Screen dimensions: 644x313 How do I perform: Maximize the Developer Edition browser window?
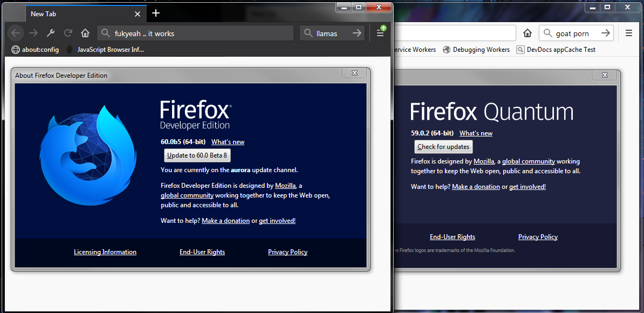[359, 7]
